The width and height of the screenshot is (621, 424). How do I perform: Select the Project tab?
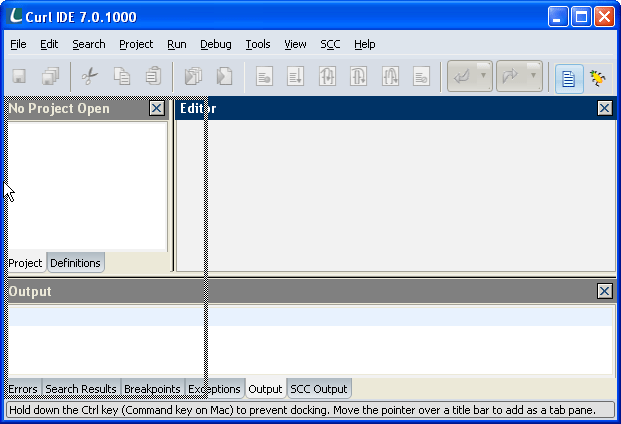(25, 263)
